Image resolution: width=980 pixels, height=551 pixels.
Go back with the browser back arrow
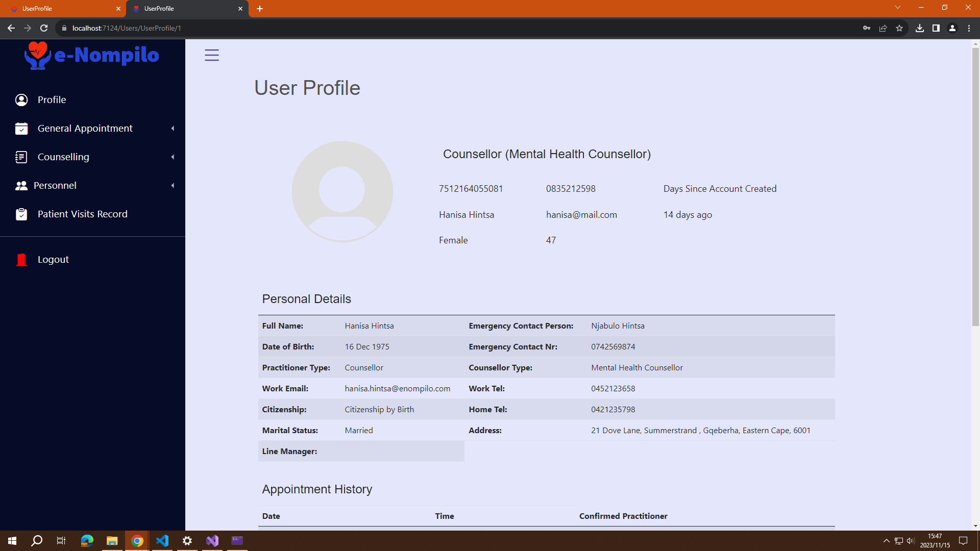pyautogui.click(x=11, y=28)
